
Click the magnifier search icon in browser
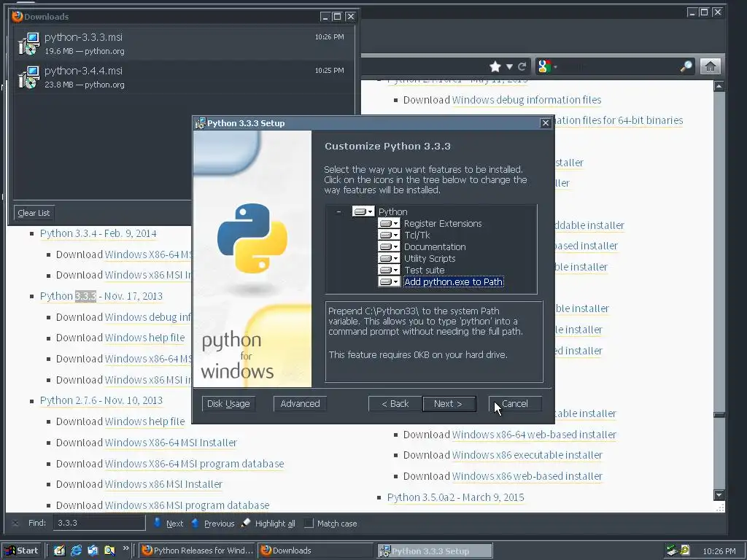click(x=686, y=66)
